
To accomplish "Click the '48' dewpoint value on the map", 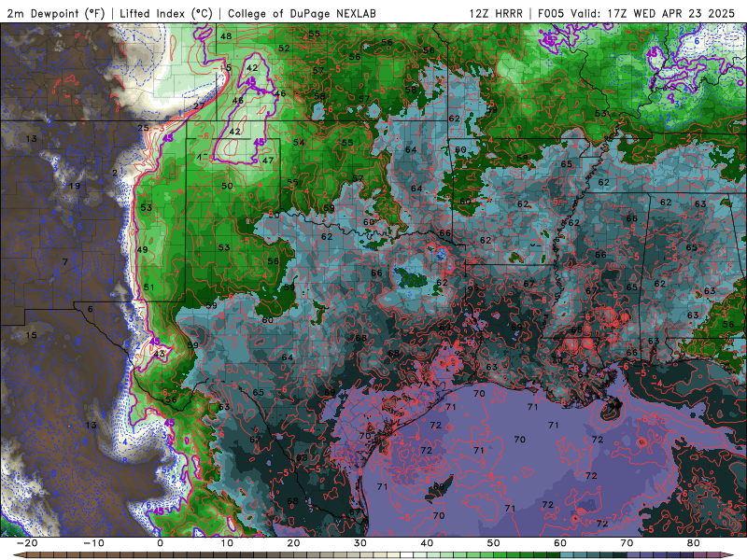I will pos(226,36).
